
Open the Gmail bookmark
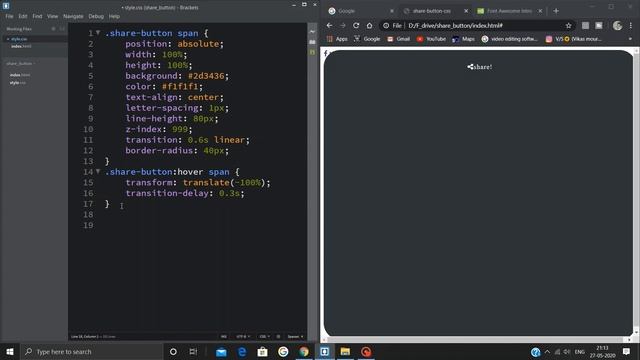coord(398,39)
